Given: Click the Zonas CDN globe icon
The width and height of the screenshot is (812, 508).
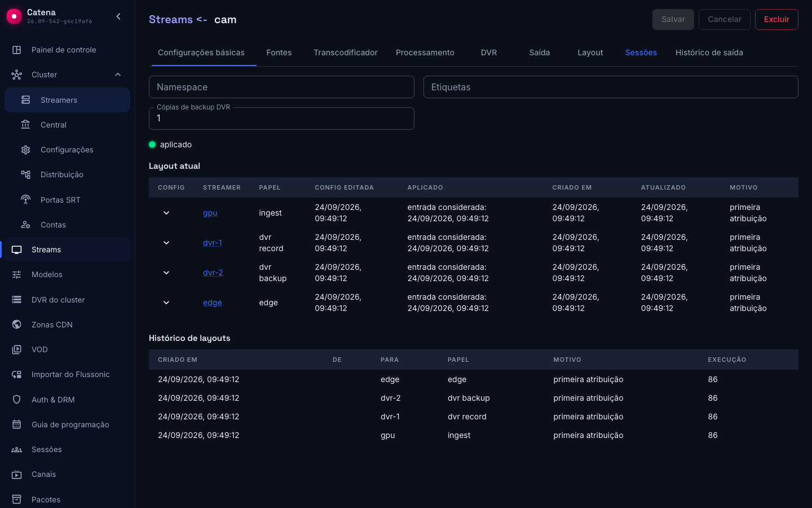Looking at the screenshot, I should (x=17, y=325).
